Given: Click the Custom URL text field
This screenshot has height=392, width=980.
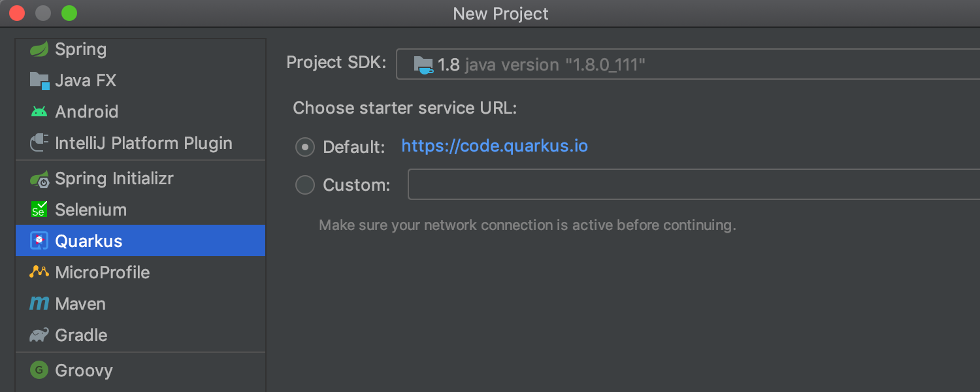Looking at the screenshot, I should tap(693, 185).
